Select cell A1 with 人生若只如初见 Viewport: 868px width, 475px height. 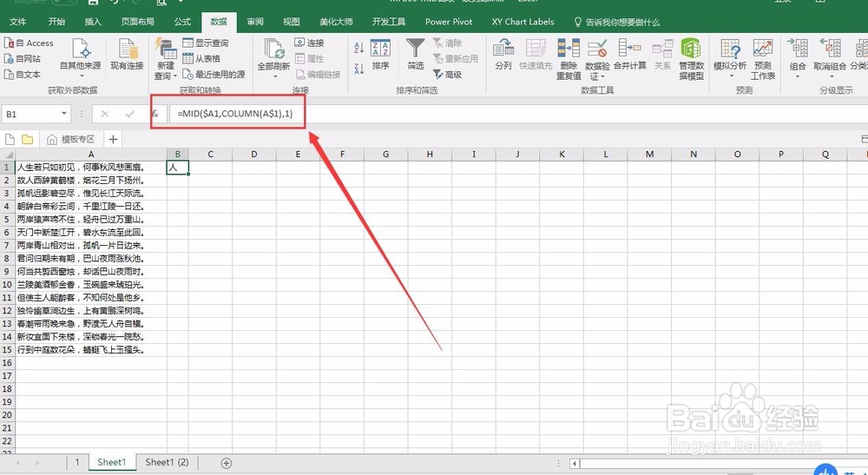point(91,168)
